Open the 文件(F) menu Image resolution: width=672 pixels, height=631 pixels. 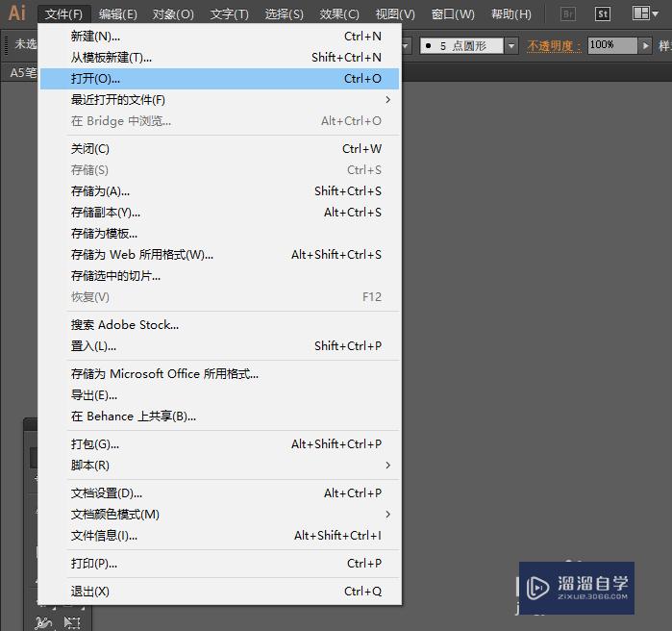coord(63,14)
